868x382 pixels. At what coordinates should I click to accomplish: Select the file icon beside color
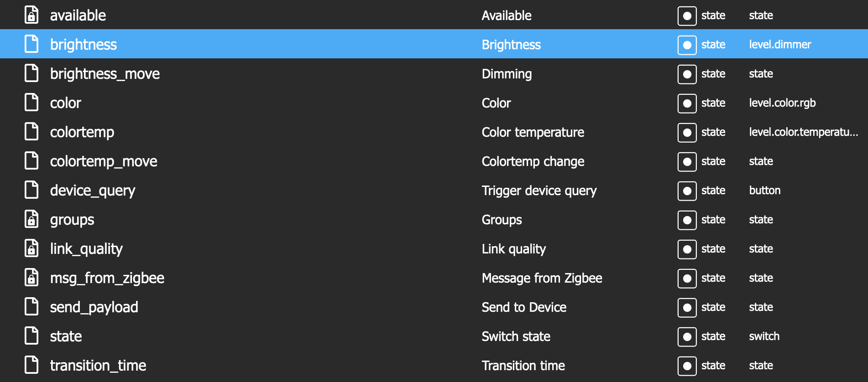31,103
